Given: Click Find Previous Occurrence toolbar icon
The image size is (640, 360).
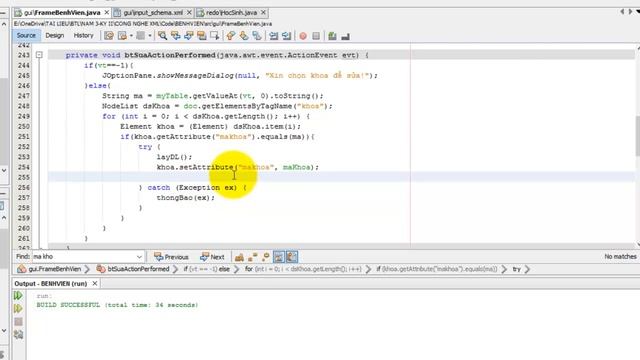Looking at the screenshot, I should pyautogui.click(x=176, y=36).
